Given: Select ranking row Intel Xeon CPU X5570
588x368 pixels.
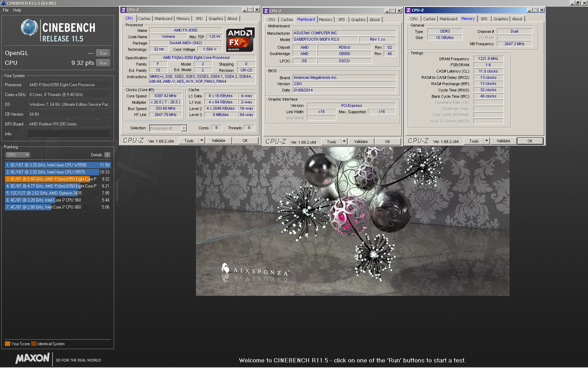Looking at the screenshot, I should tap(58, 172).
